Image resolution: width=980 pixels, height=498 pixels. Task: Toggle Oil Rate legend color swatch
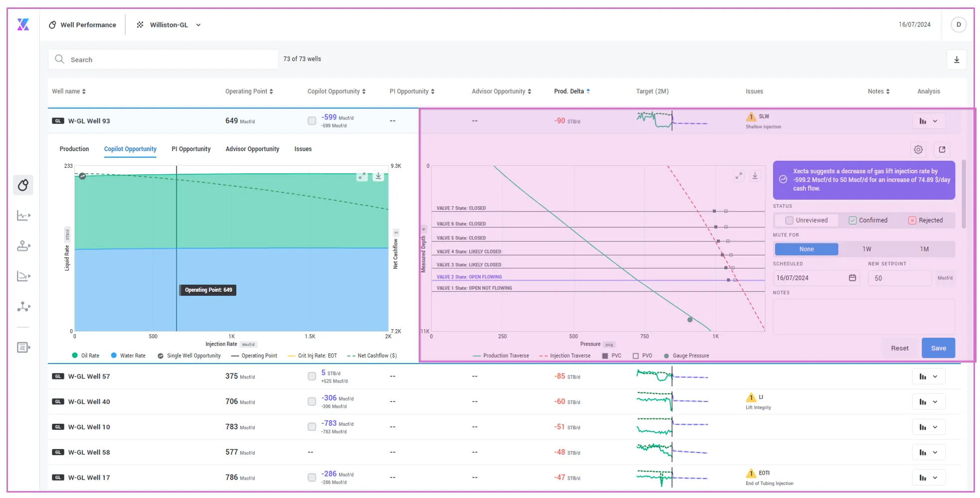(75, 356)
